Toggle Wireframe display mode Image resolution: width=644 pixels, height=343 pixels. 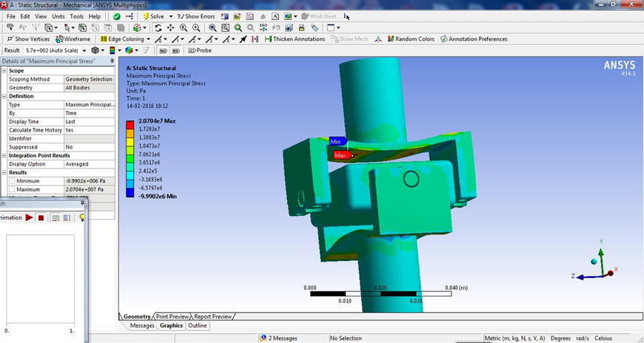point(73,39)
